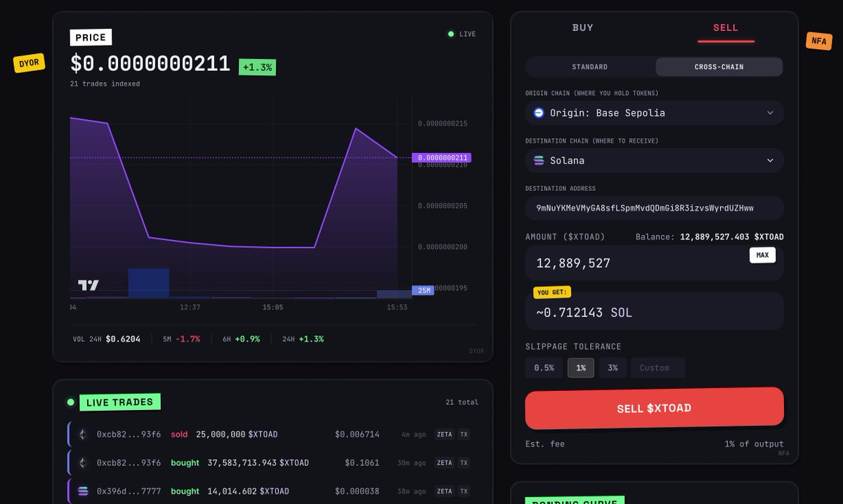Select CROSS-CHAIN sell mode
Viewport: 843px width, 504px height.
719,67
